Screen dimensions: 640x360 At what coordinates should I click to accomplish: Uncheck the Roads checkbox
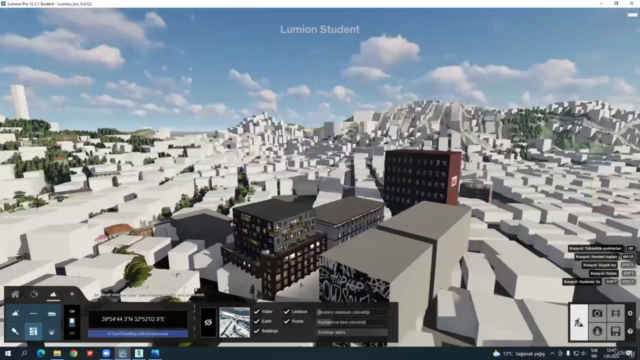(287, 321)
